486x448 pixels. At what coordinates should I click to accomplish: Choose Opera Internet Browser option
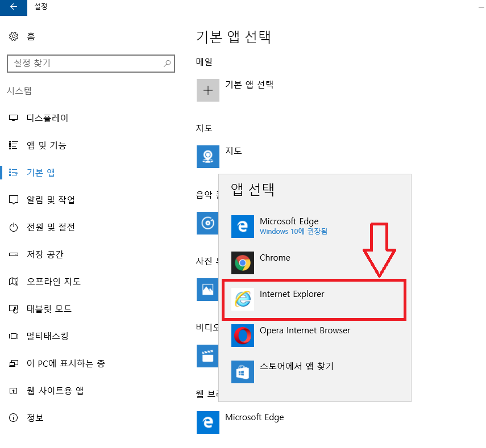(315, 336)
